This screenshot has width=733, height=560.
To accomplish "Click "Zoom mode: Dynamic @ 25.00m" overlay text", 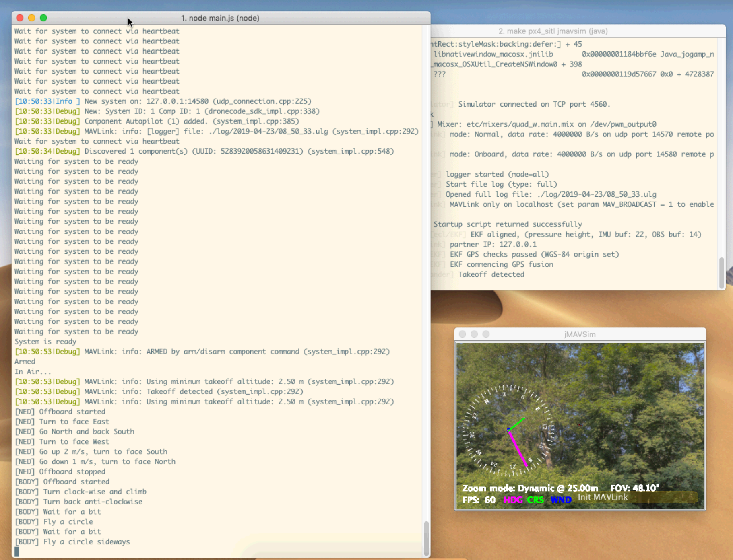I will tap(530, 488).
